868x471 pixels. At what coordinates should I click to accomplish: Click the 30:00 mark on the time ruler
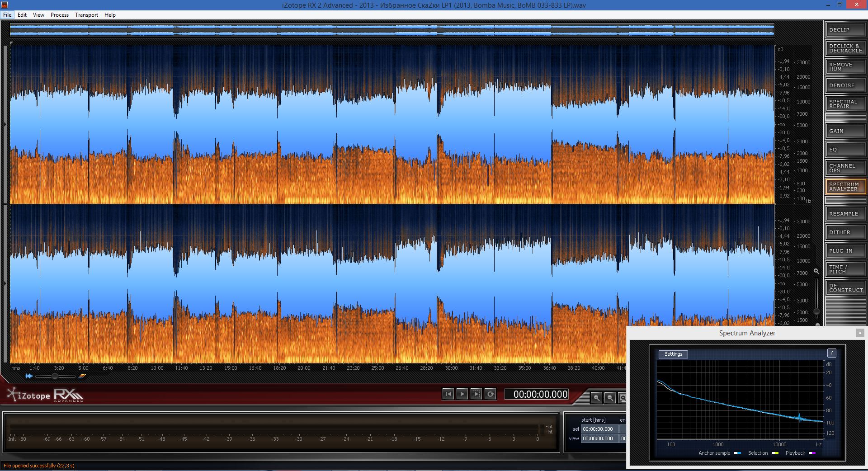[x=451, y=368]
